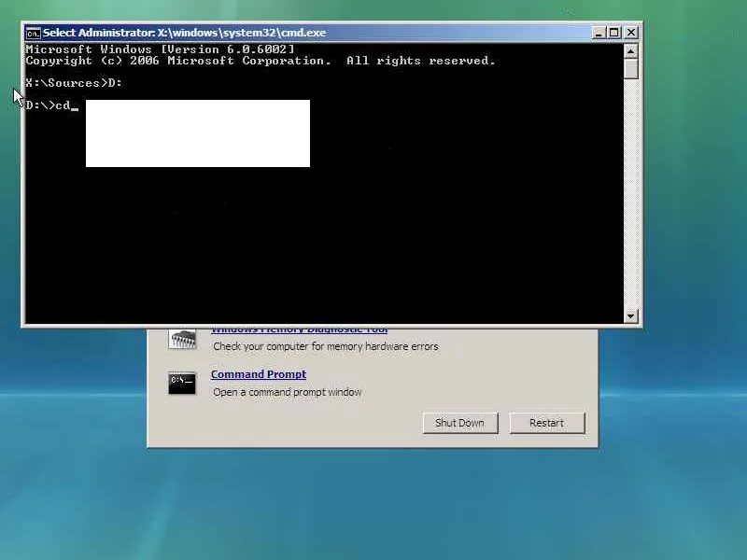Maximize the cmd.exe window
The height and width of the screenshot is (560, 747).
[614, 33]
